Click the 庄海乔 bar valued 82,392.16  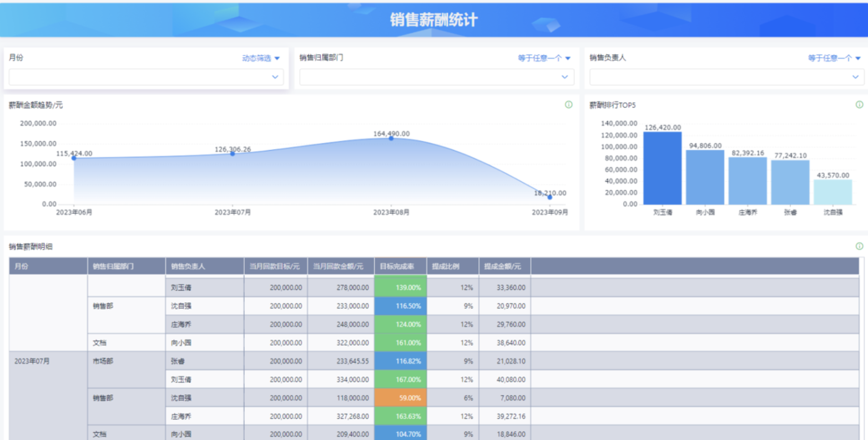pos(748,181)
